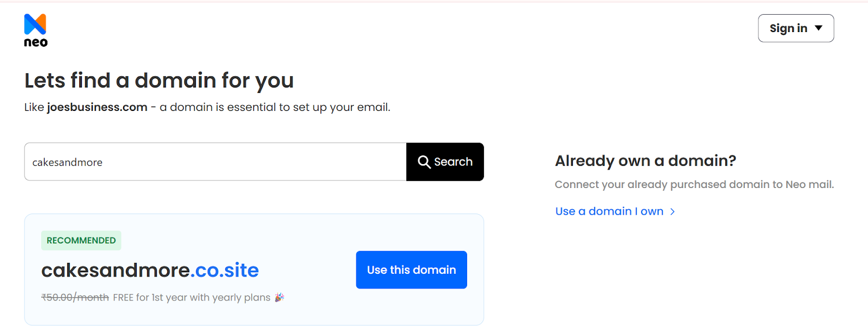Click the struck-through ₹50.00/month price
This screenshot has height=326, width=868.
click(x=75, y=297)
